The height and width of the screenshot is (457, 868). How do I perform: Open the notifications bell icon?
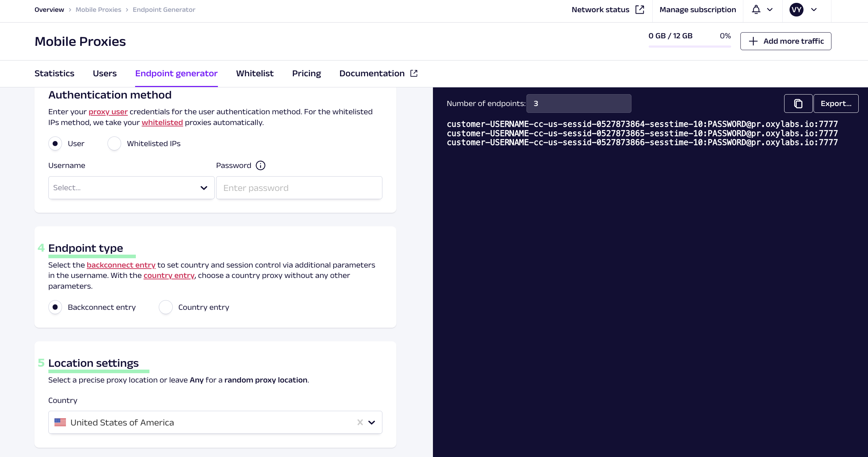pyautogui.click(x=756, y=10)
